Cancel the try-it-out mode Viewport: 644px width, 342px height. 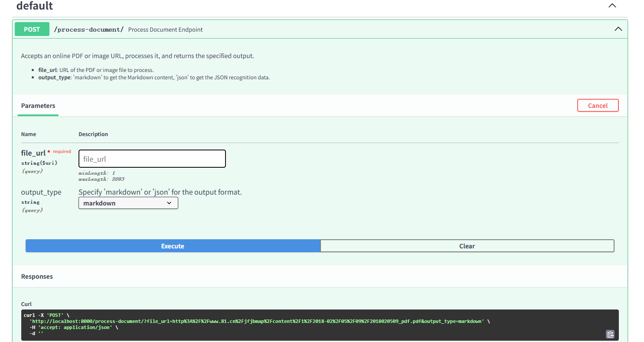click(x=598, y=105)
